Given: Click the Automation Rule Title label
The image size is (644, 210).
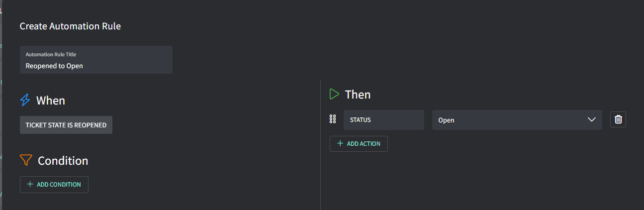Looking at the screenshot, I should tap(51, 54).
